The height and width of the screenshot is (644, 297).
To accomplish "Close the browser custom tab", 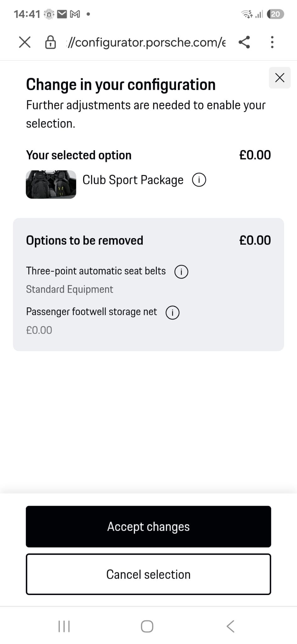I will [x=25, y=42].
